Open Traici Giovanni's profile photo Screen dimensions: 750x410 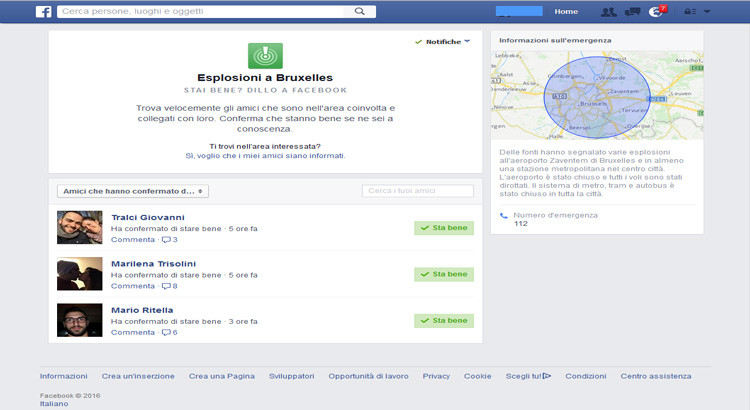(x=79, y=227)
